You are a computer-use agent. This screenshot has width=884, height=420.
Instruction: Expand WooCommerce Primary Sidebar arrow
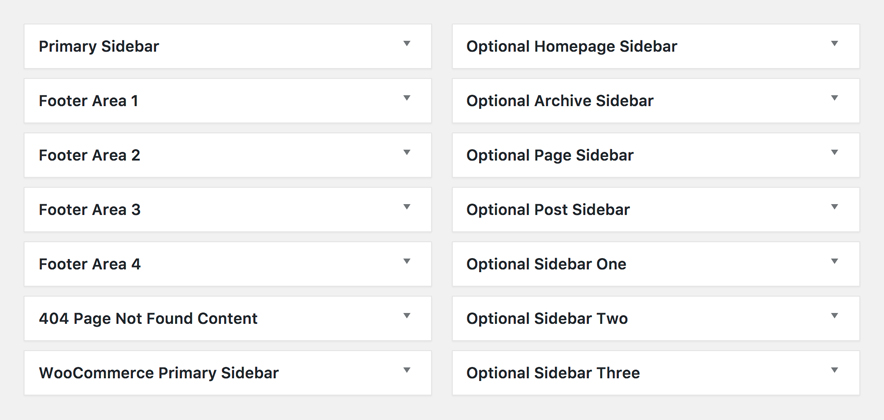point(407,370)
